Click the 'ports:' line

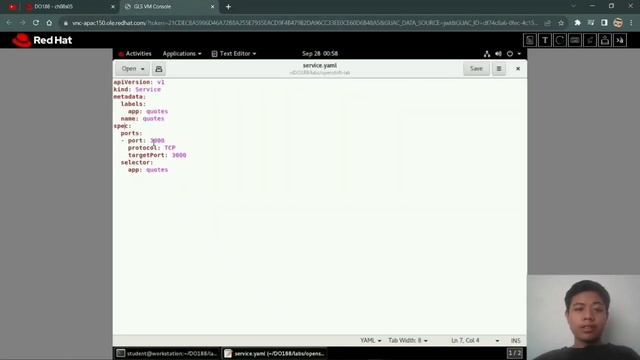click(131, 133)
